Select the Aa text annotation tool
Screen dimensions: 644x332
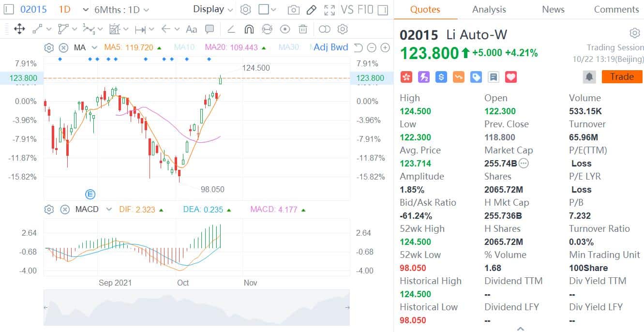click(191, 29)
